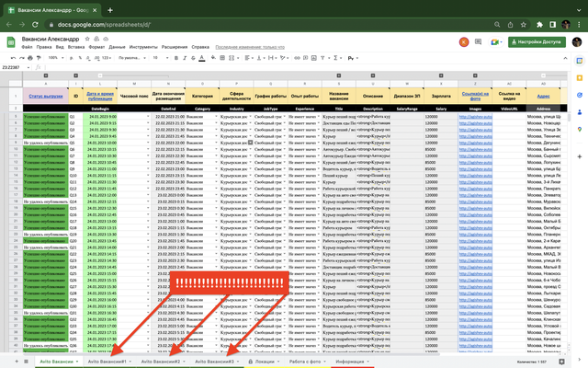The height and width of the screenshot is (368, 588).
Task: Open Правка menu
Action: (44, 47)
